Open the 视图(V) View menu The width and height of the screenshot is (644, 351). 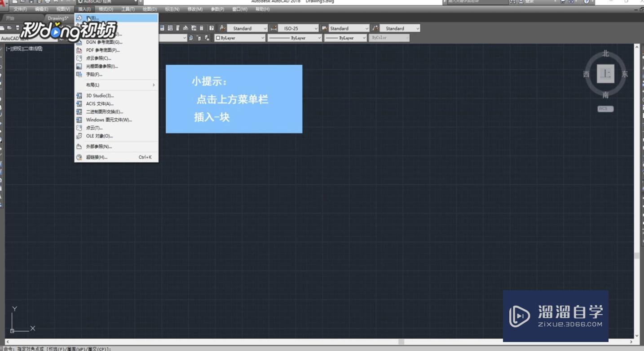63,9
